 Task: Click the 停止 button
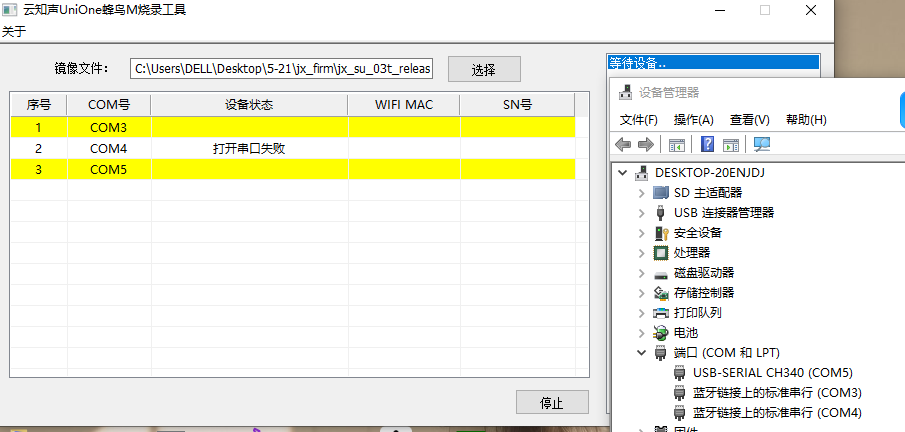pos(552,402)
